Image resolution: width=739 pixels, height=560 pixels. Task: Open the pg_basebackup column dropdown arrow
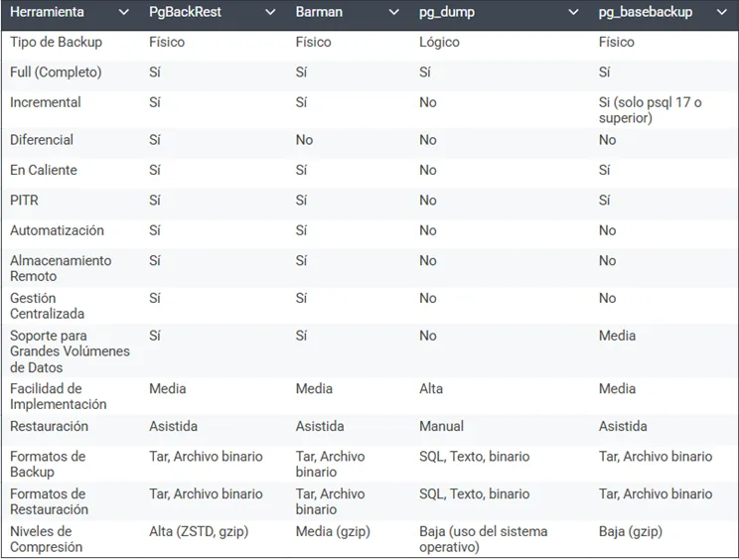click(721, 13)
